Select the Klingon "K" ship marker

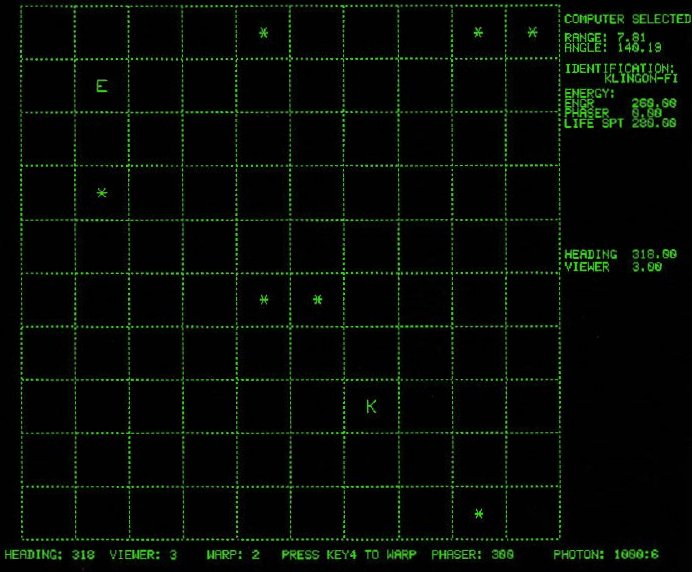(x=371, y=406)
